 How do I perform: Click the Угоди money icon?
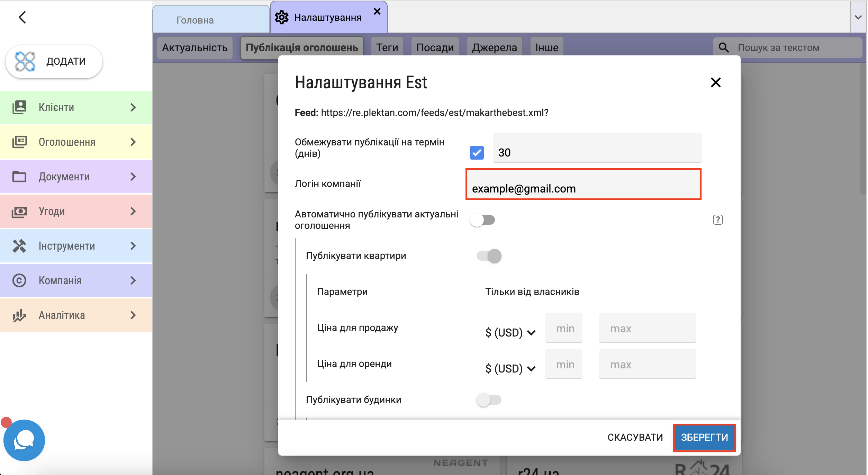19,211
